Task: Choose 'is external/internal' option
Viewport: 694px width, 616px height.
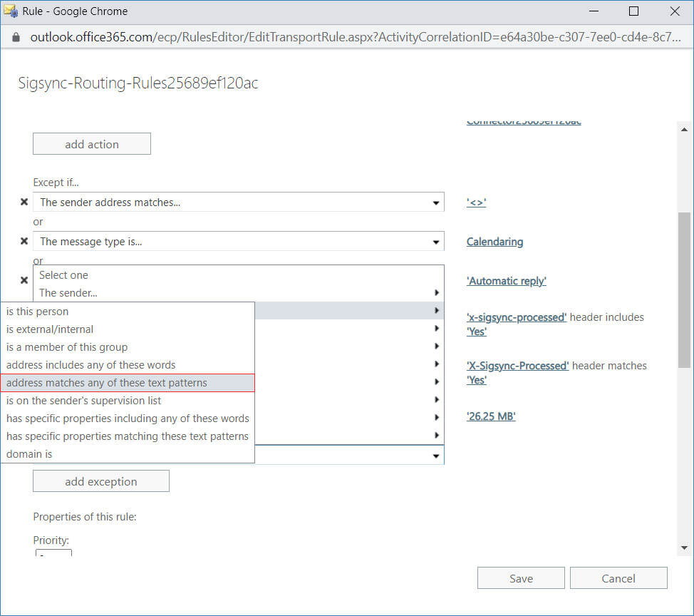Action: click(50, 329)
